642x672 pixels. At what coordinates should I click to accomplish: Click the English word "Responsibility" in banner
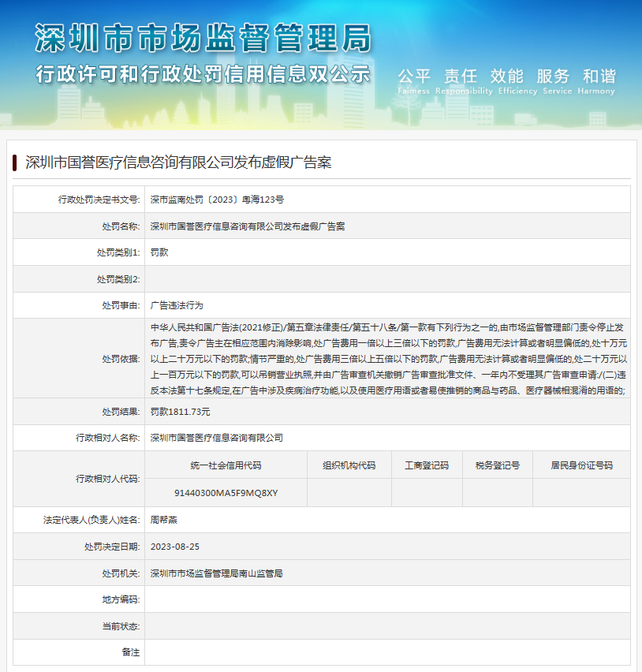click(x=464, y=91)
